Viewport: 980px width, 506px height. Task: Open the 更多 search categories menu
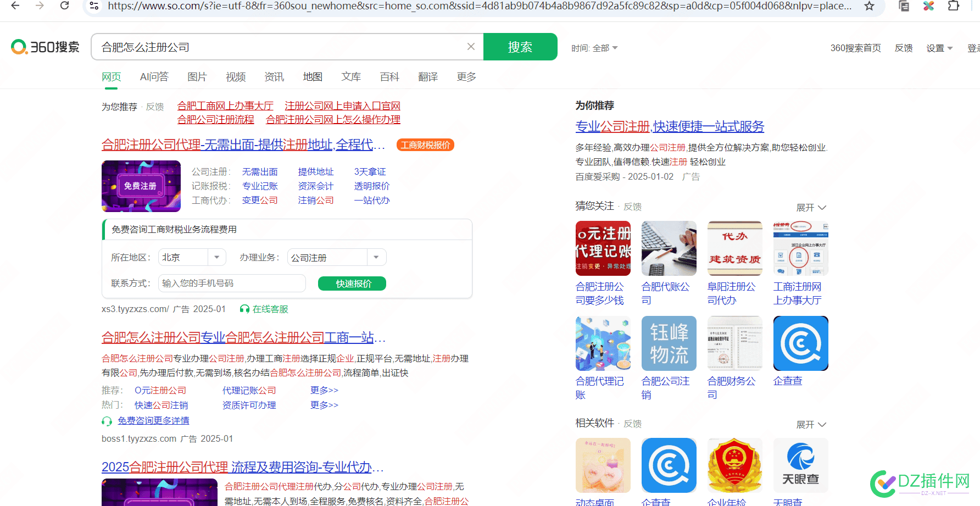(x=466, y=77)
